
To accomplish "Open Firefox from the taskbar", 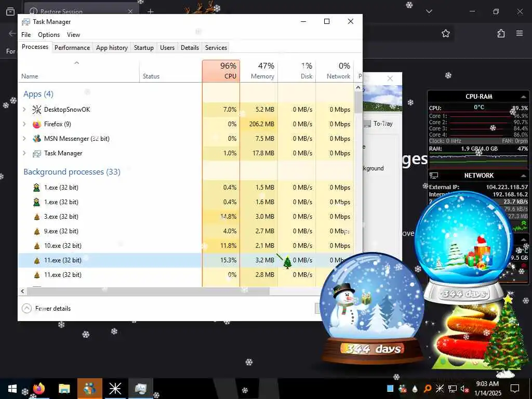I will (39, 389).
